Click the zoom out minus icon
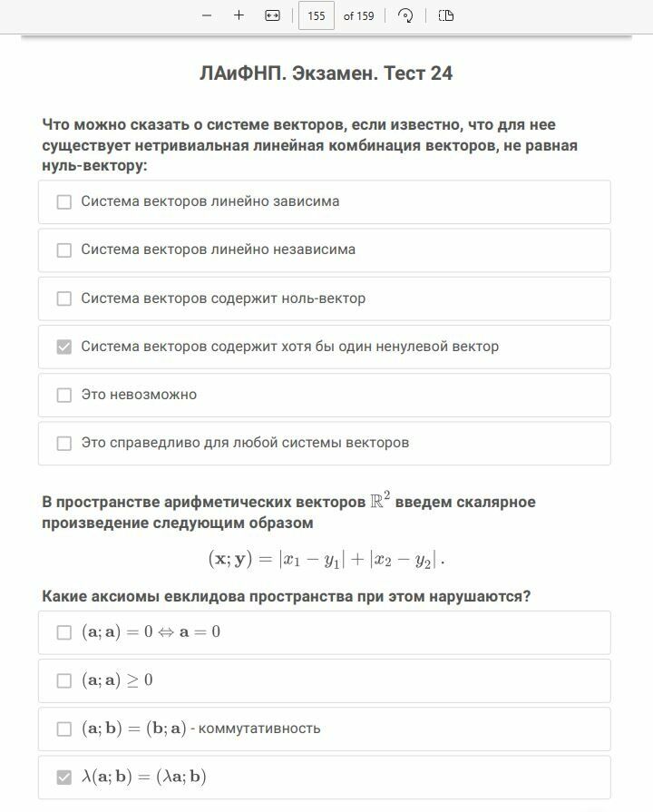This screenshot has width=653, height=812. click(x=207, y=15)
